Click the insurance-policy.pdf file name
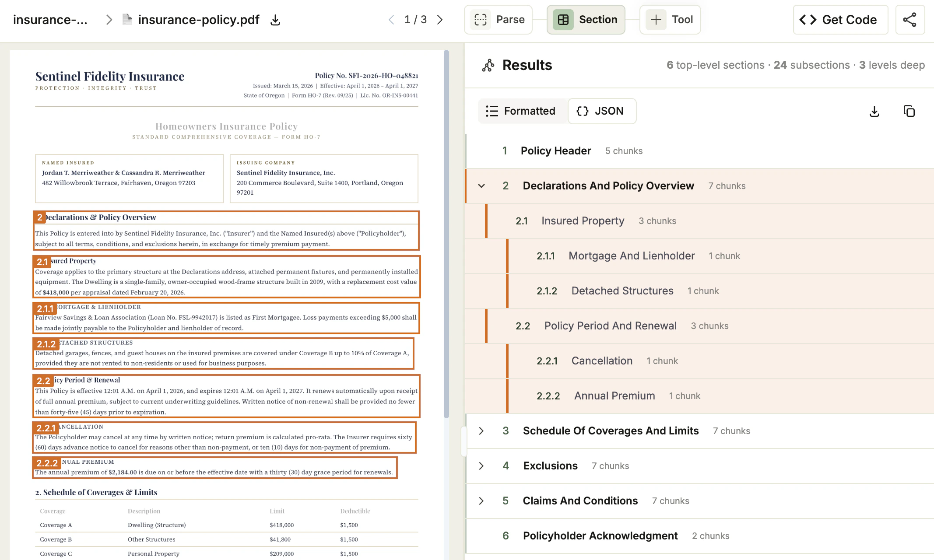 (x=199, y=20)
